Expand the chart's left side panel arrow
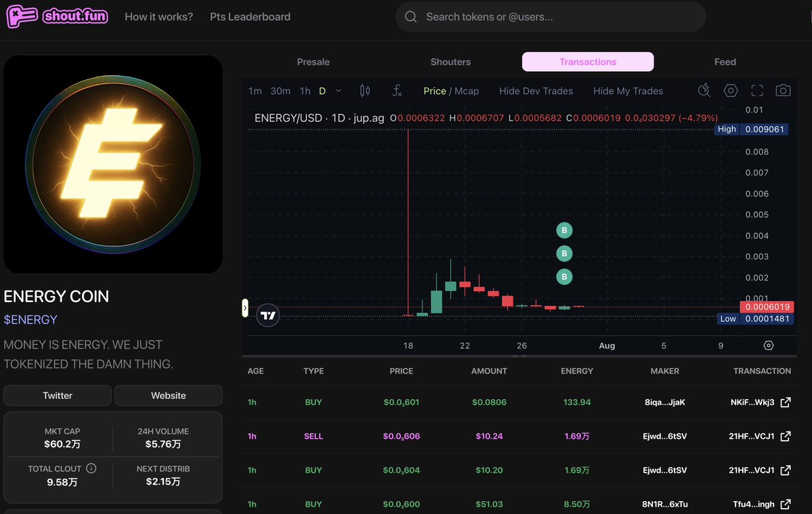Screen dimensions: 812x514 point(245,308)
